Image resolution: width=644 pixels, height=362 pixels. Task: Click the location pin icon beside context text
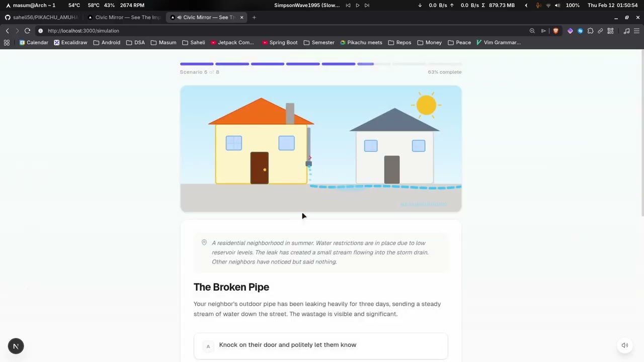click(x=204, y=242)
